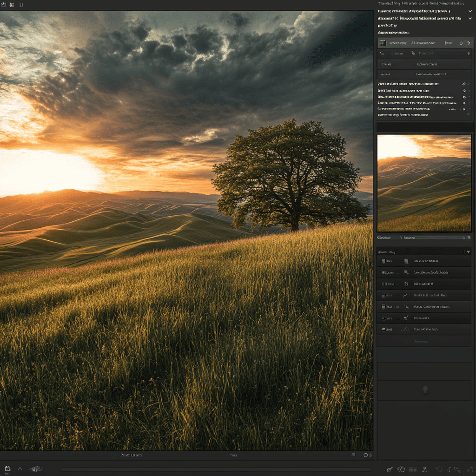The height and width of the screenshot is (476, 476).
Task: Click the page icon in the first lower-panel row
Action: (406, 261)
